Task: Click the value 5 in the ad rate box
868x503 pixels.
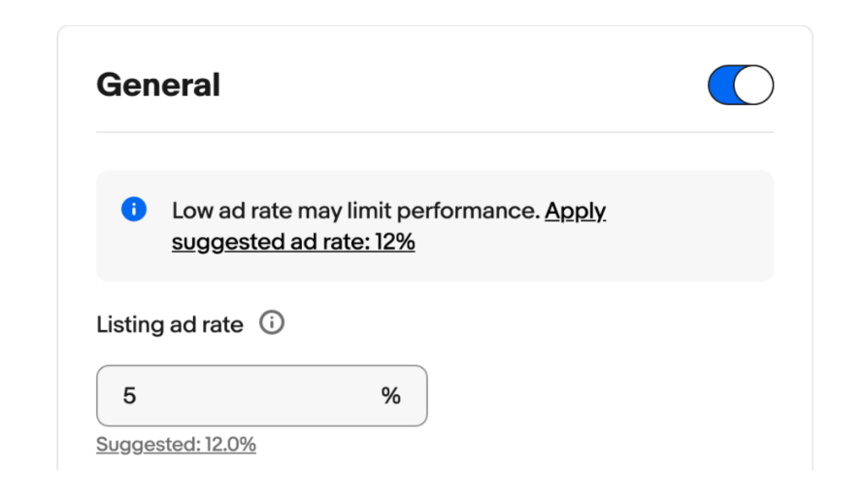Action: pos(129,395)
